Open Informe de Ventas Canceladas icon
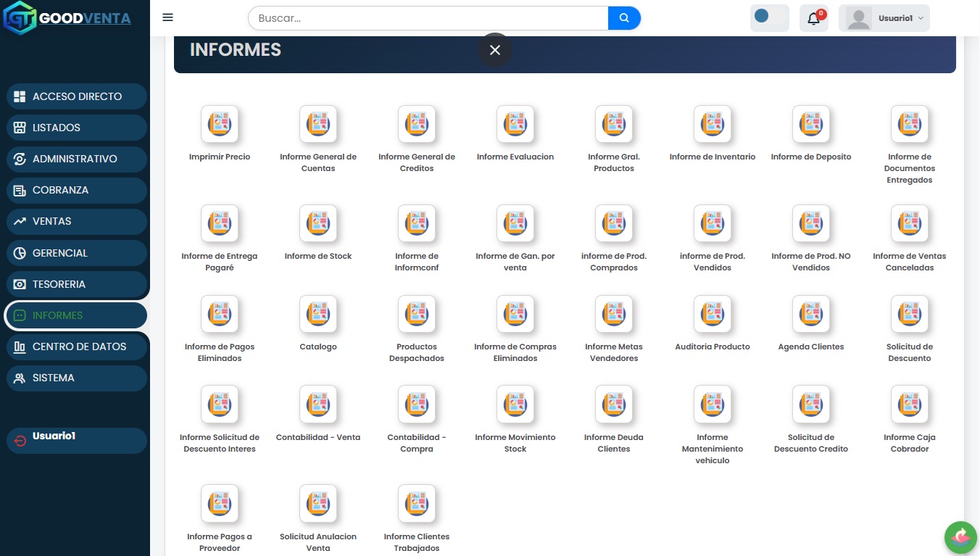 click(910, 223)
